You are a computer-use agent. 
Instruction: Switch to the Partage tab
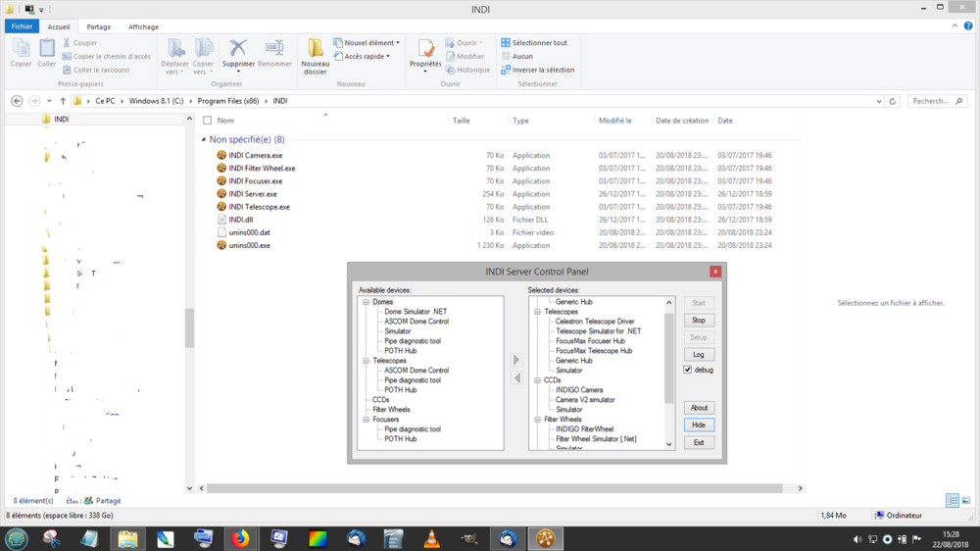click(x=99, y=26)
